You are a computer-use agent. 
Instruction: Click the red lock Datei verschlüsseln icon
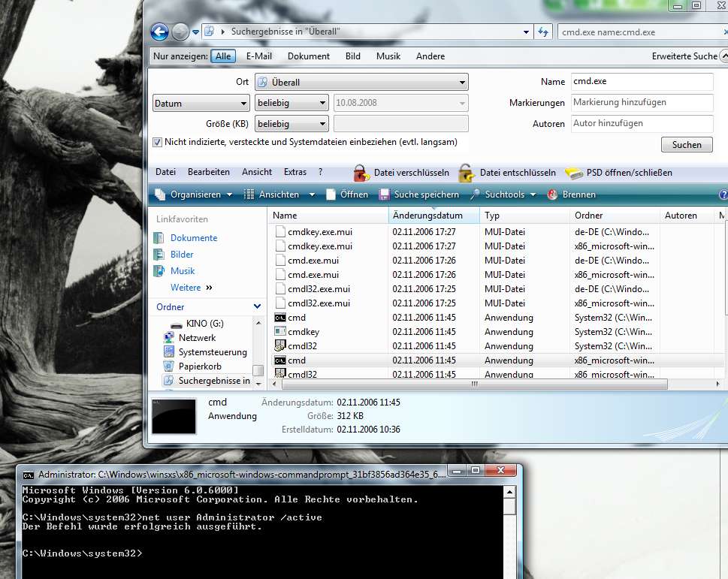(x=361, y=173)
